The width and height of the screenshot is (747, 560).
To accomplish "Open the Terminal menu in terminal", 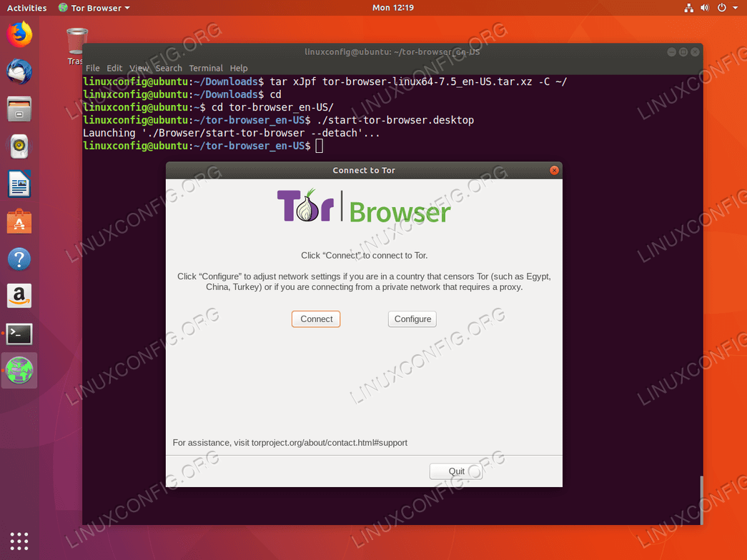I will [206, 68].
